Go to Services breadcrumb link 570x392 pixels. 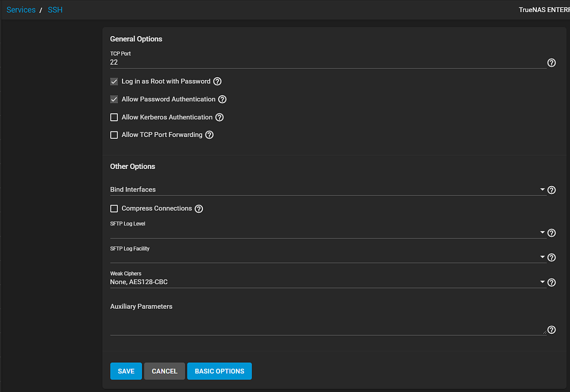point(21,10)
